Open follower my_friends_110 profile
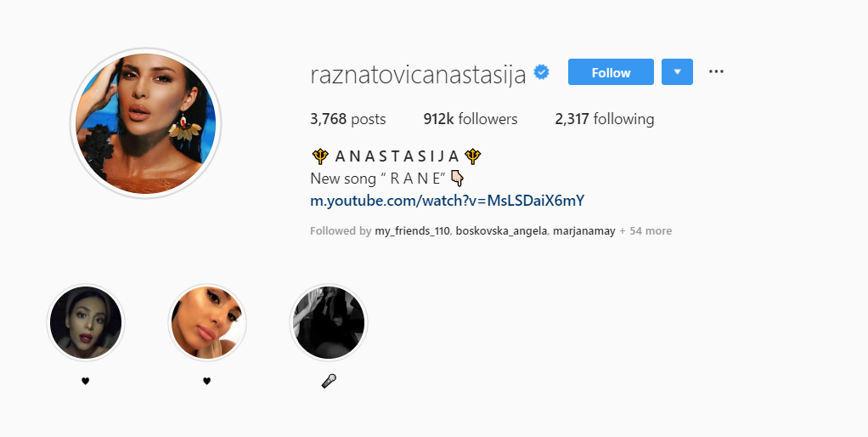The image size is (868, 437). coord(413,231)
